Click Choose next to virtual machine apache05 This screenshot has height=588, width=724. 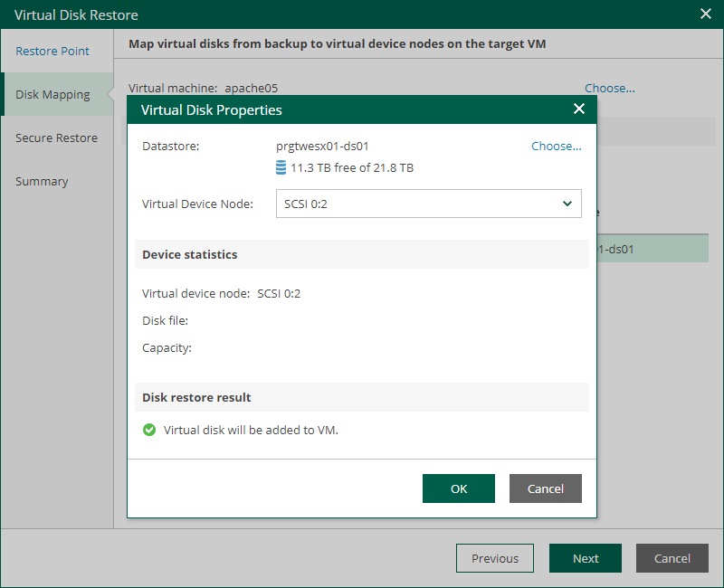pos(609,88)
